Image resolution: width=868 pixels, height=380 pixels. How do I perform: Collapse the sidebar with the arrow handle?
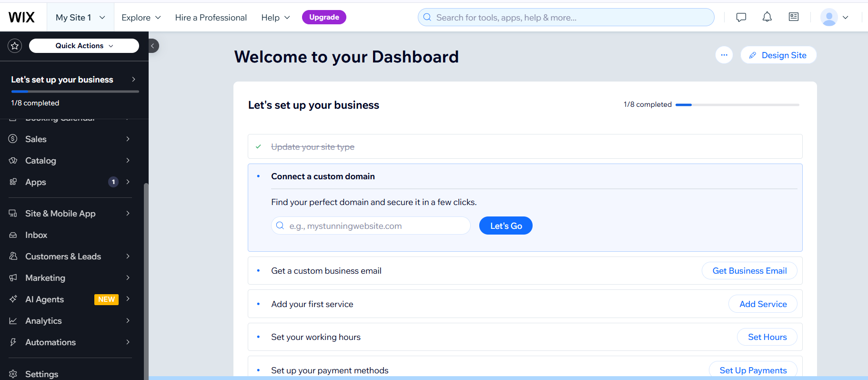point(153,46)
